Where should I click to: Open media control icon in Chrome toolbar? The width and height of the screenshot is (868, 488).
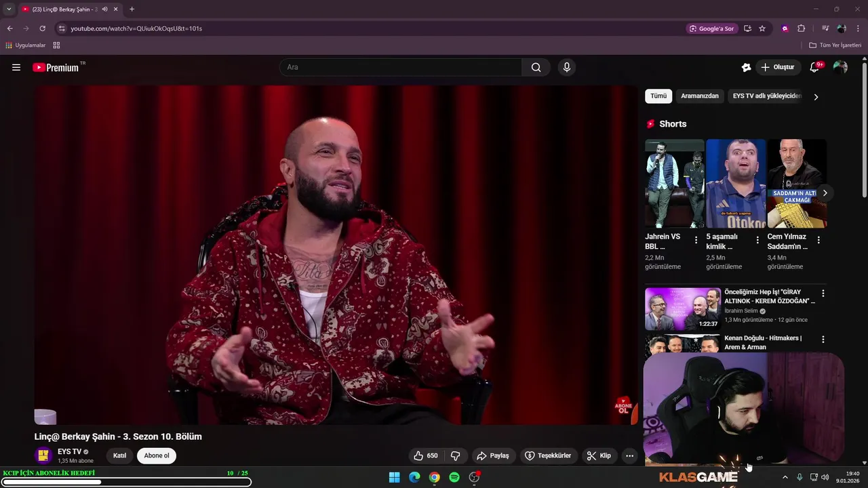coord(825,28)
